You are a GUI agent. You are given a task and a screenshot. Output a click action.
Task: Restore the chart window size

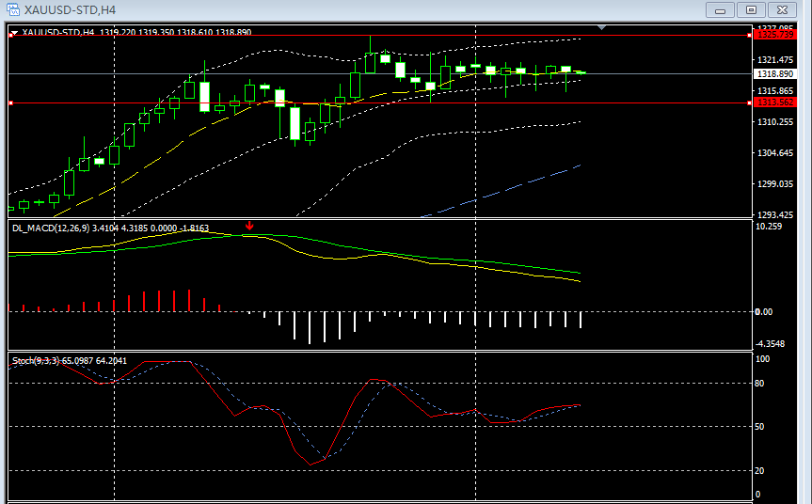tap(751, 9)
